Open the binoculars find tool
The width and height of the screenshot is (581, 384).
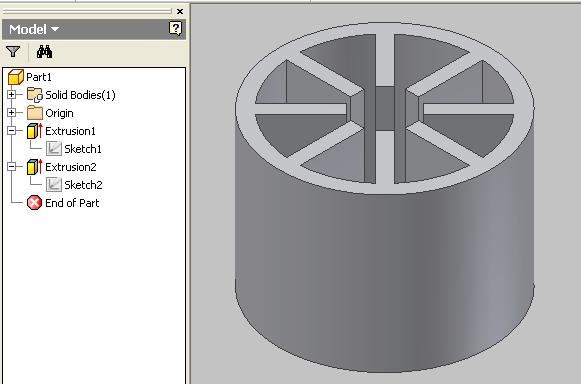[44, 52]
